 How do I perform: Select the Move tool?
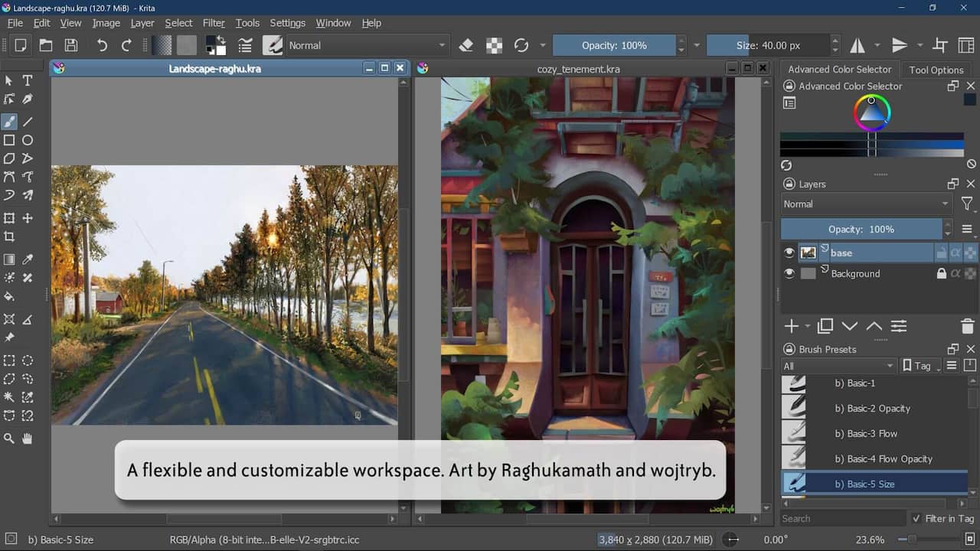pyautogui.click(x=28, y=218)
